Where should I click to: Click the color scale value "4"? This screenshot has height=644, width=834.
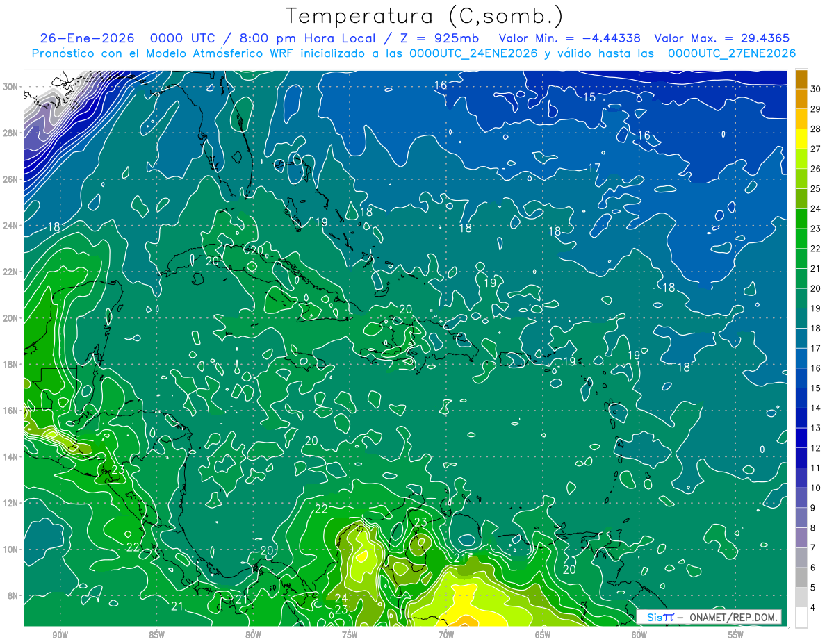(x=813, y=608)
